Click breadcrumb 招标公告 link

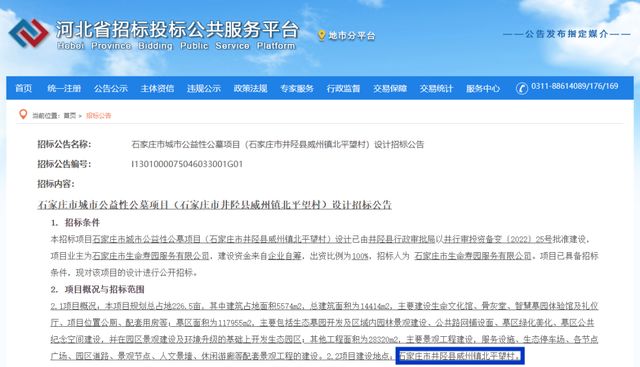point(98,116)
